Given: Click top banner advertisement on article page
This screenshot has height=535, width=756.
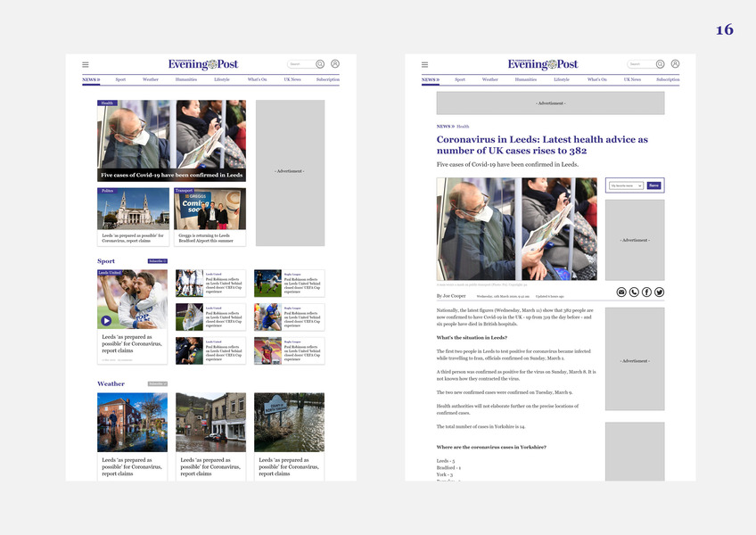Looking at the screenshot, I should point(550,103).
